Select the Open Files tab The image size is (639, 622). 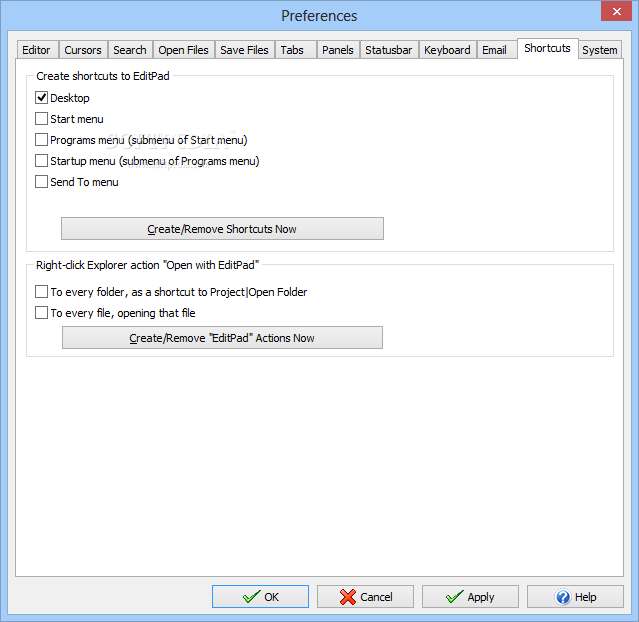[183, 50]
